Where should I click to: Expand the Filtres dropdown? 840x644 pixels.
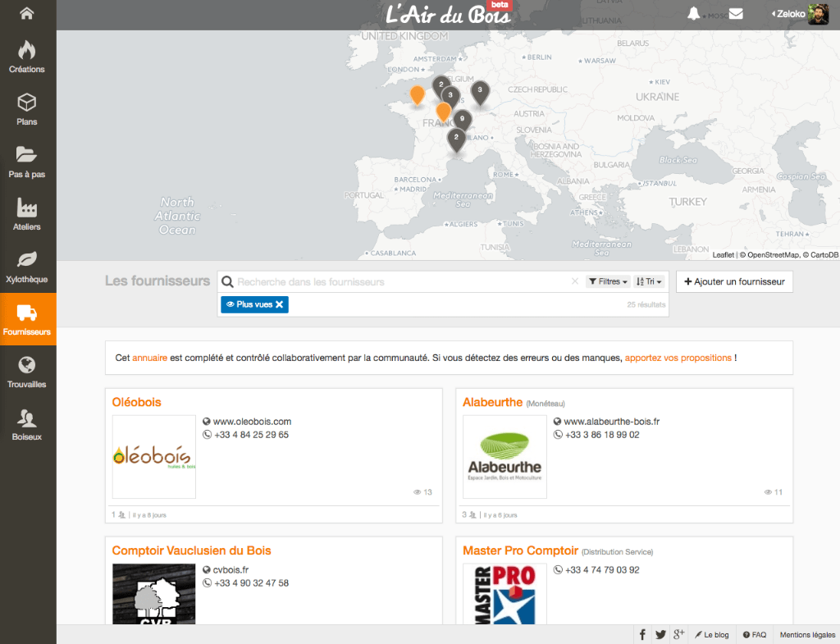(x=608, y=281)
